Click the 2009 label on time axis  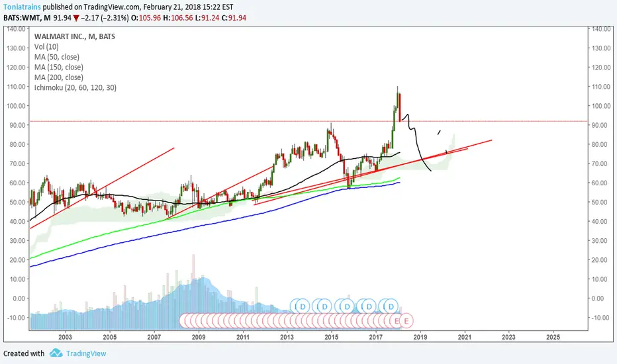tap(199, 337)
